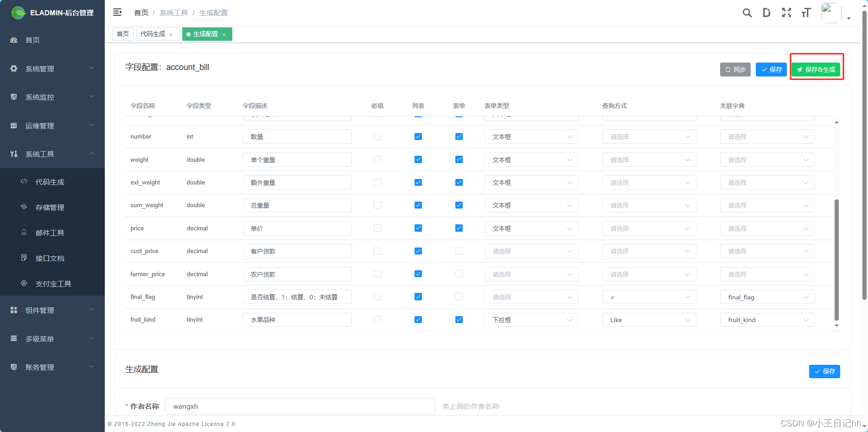This screenshot has height=432, width=868.
Task: Toggle 必填 checkbox for number row
Action: pyautogui.click(x=377, y=137)
